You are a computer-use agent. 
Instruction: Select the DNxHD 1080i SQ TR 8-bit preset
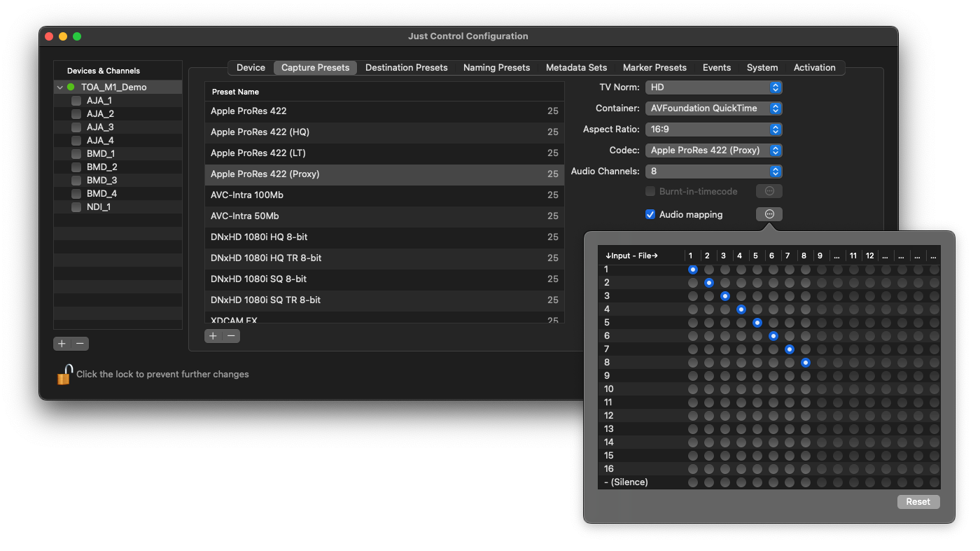(384, 300)
